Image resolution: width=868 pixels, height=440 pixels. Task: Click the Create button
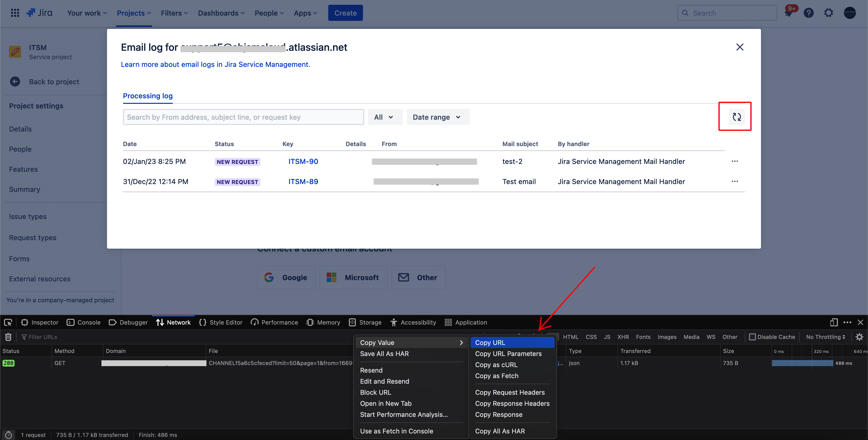(345, 13)
